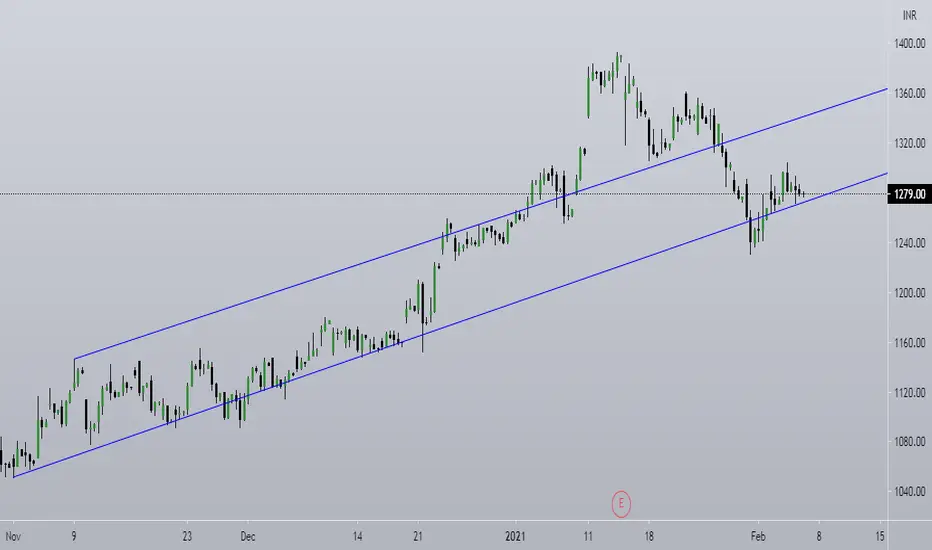932x550 pixels.
Task: Click the 1120.00 price axis label
Action: (x=909, y=393)
